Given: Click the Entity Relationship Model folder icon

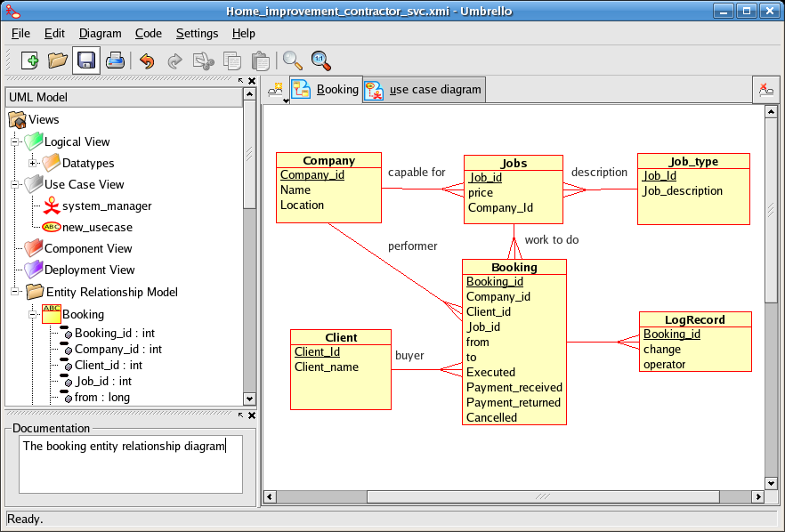Looking at the screenshot, I should (x=35, y=291).
